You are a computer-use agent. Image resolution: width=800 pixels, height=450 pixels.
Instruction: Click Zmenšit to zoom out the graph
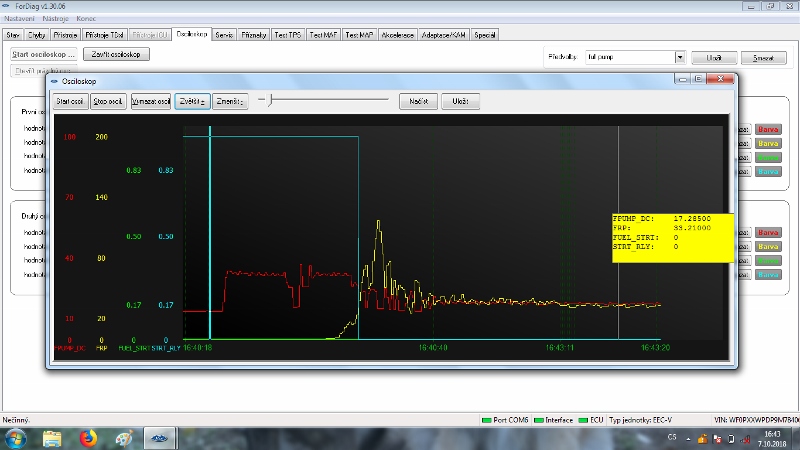tap(230, 101)
